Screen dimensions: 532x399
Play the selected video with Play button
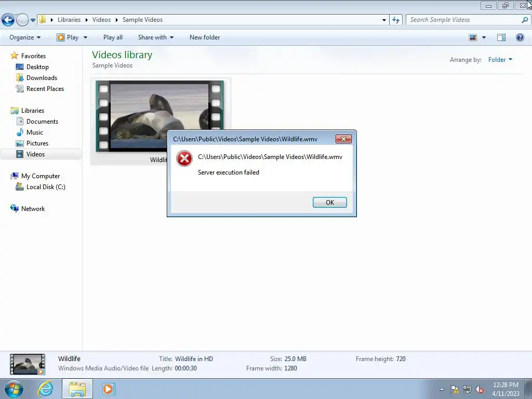coord(68,37)
